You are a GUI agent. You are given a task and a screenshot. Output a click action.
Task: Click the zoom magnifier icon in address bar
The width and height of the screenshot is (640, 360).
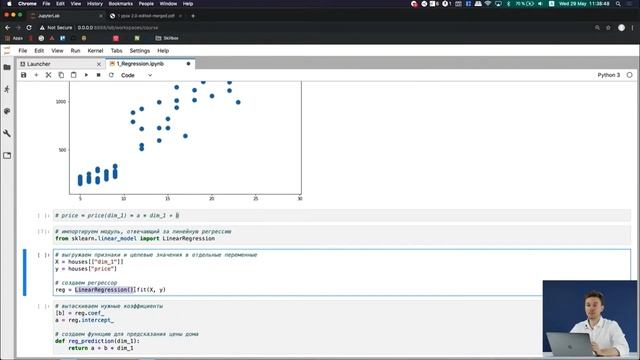597,28
